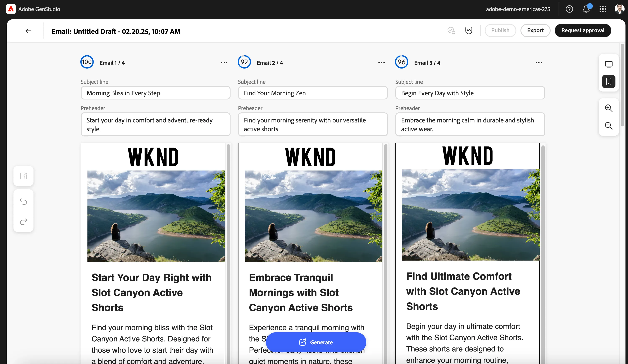Edit subject line 'Begin Every Day with Style'

[470, 93]
